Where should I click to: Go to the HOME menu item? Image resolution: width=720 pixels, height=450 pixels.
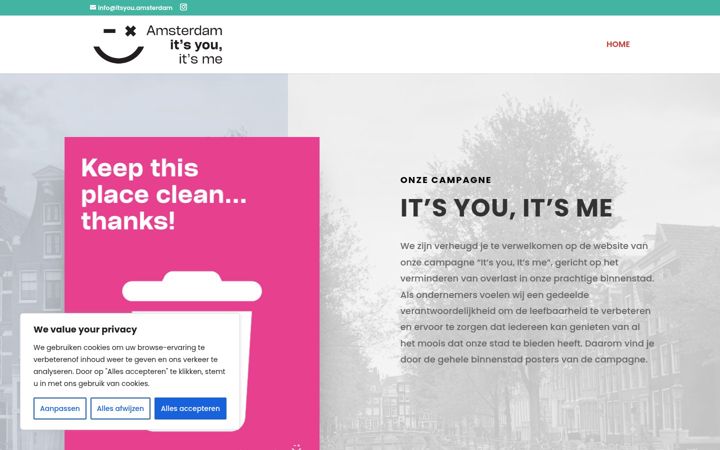click(618, 44)
